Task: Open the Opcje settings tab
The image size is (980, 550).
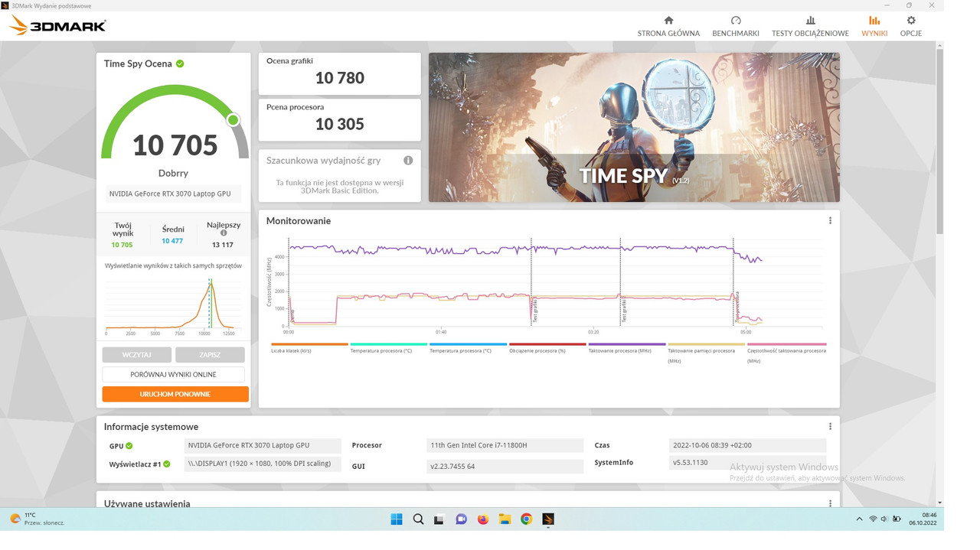Action: [911, 27]
